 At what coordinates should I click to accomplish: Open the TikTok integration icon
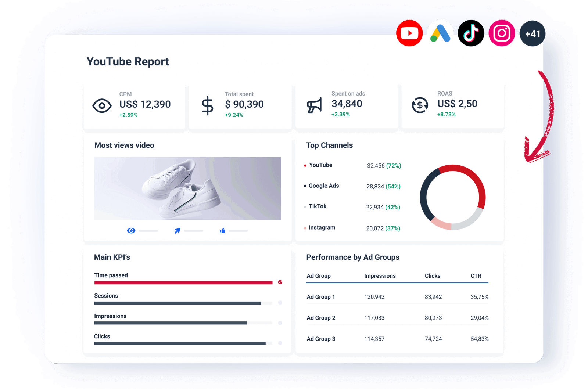coord(471,33)
